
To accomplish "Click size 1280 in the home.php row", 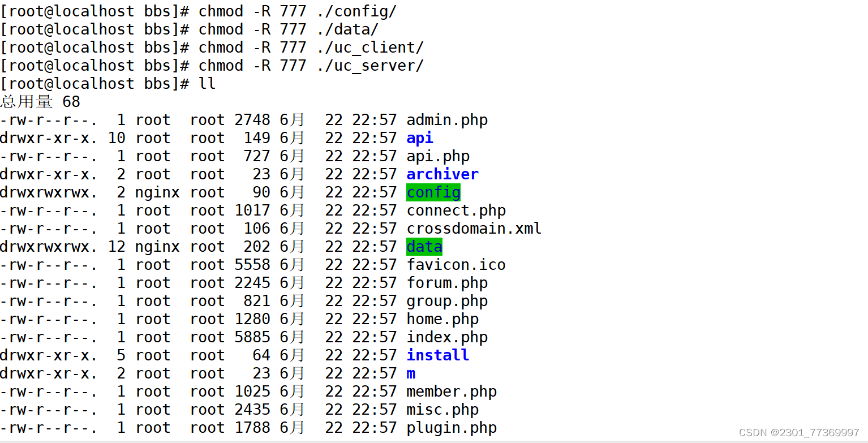I will (252, 319).
